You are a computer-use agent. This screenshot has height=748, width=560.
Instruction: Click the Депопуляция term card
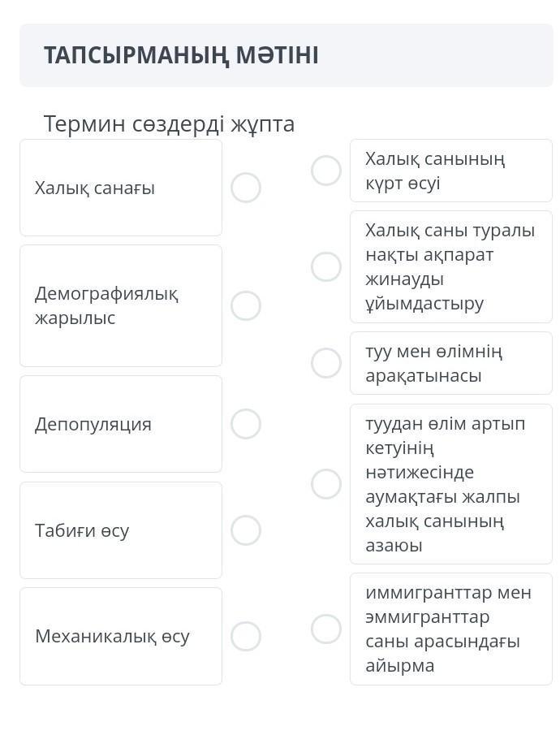121,424
